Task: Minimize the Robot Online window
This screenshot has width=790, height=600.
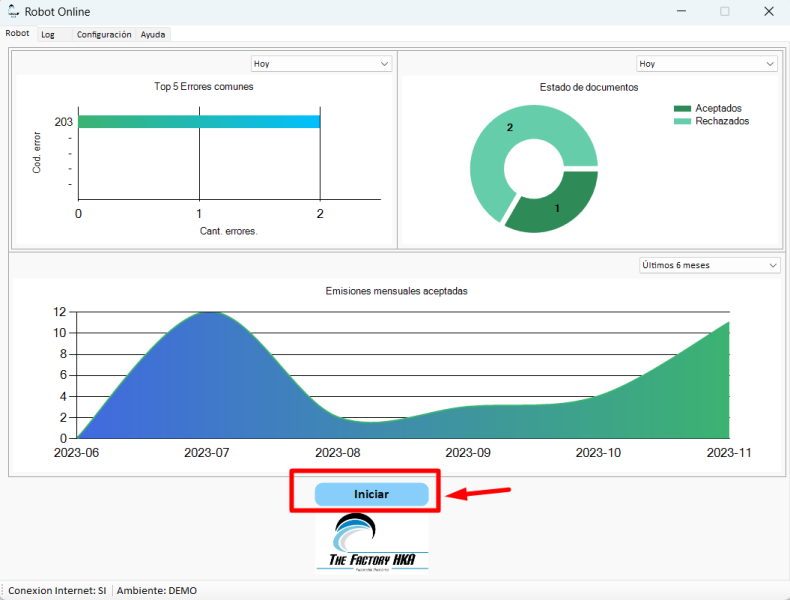Action: (681, 11)
